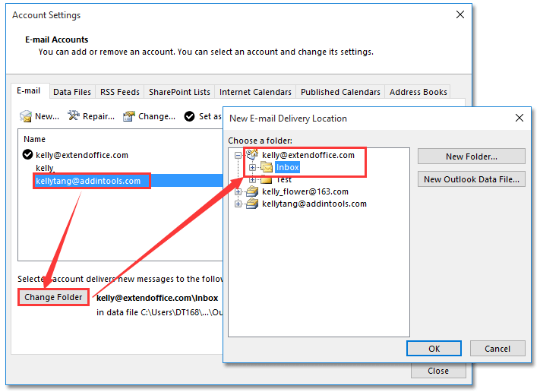Click the New account envelope icon
This screenshot has height=392, width=540.
click(x=26, y=116)
